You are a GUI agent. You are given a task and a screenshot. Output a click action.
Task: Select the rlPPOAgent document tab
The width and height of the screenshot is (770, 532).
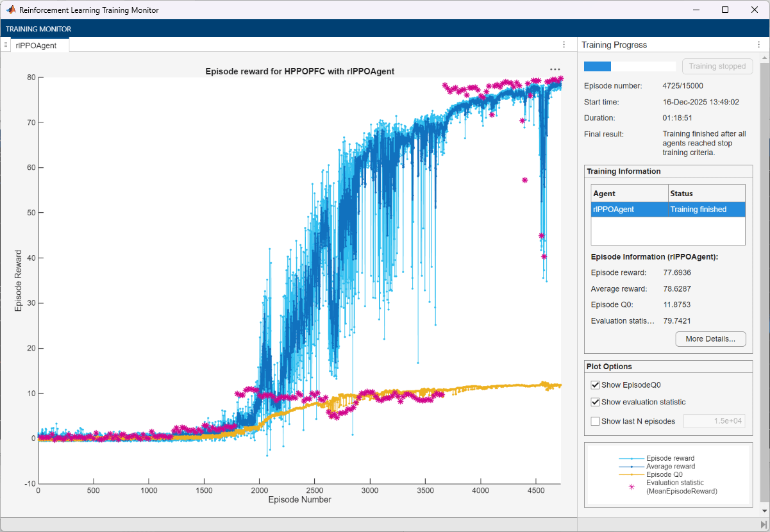tap(37, 45)
